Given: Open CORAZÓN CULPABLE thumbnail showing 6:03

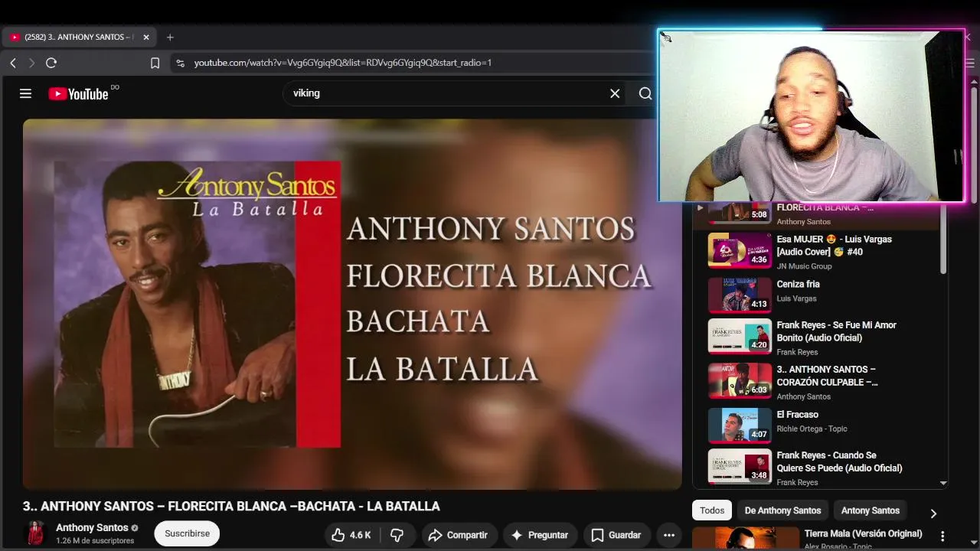Looking at the screenshot, I should pos(740,380).
